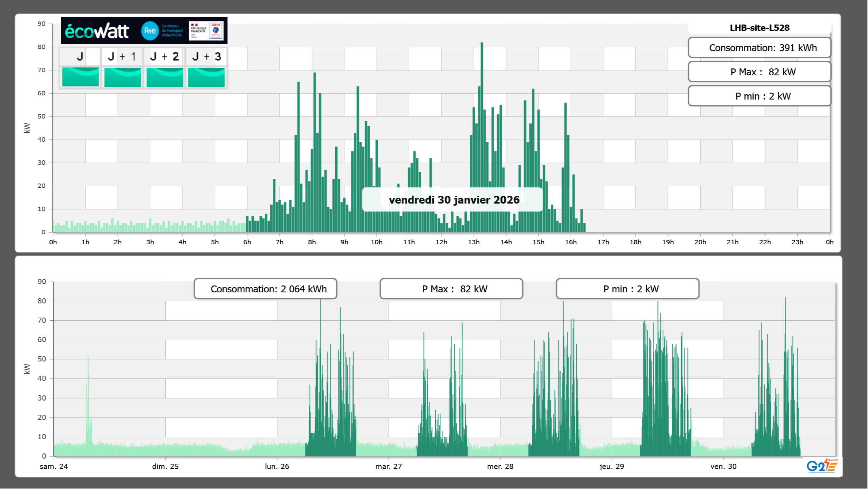Screen dimensions: 868x489
Task: Click the J day label
Action: 80,56
